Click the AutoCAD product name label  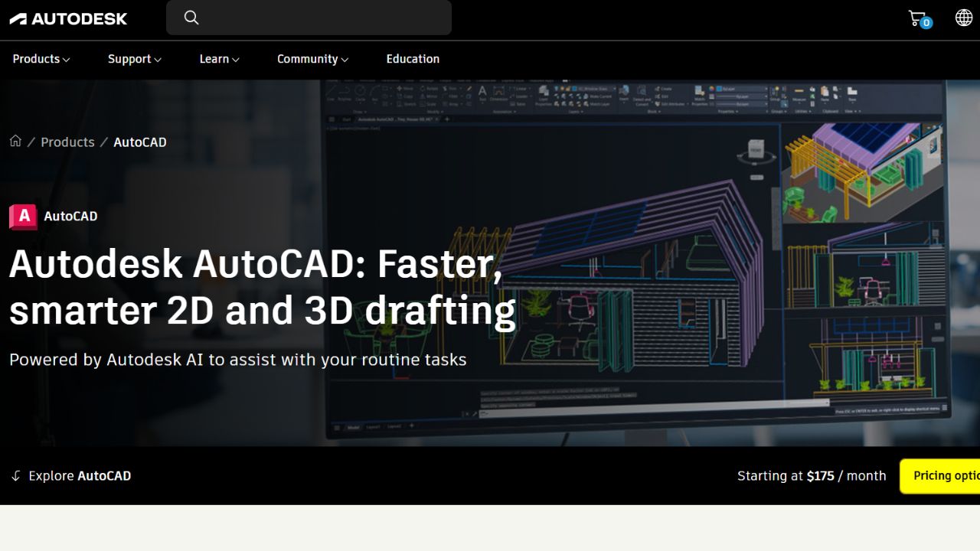pyautogui.click(x=70, y=217)
